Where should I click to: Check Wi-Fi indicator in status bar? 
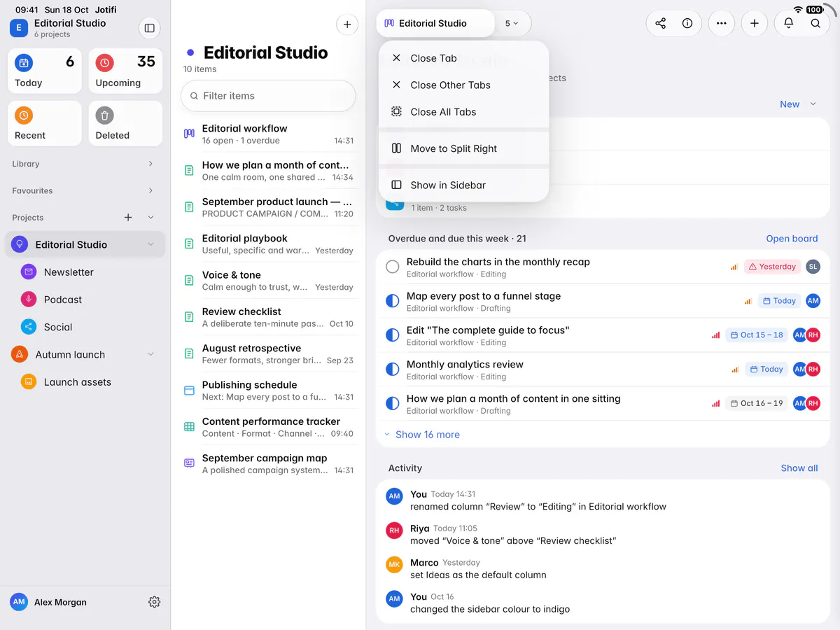click(797, 10)
